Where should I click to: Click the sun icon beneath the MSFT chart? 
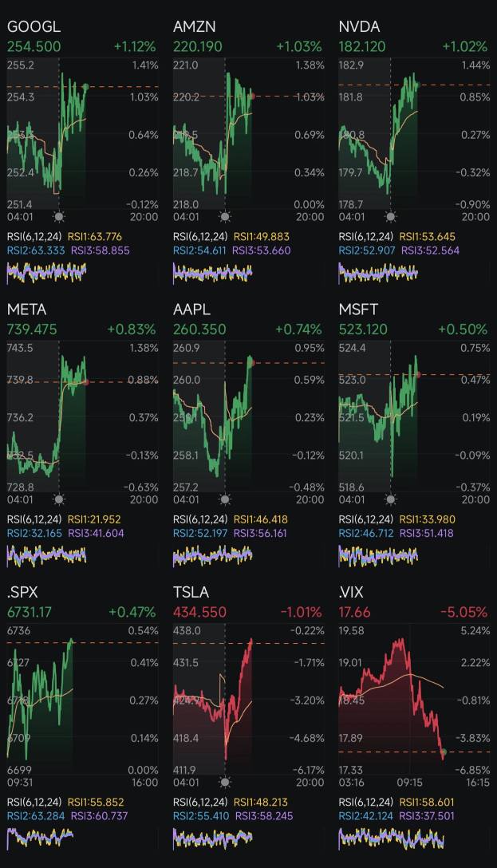pos(390,499)
